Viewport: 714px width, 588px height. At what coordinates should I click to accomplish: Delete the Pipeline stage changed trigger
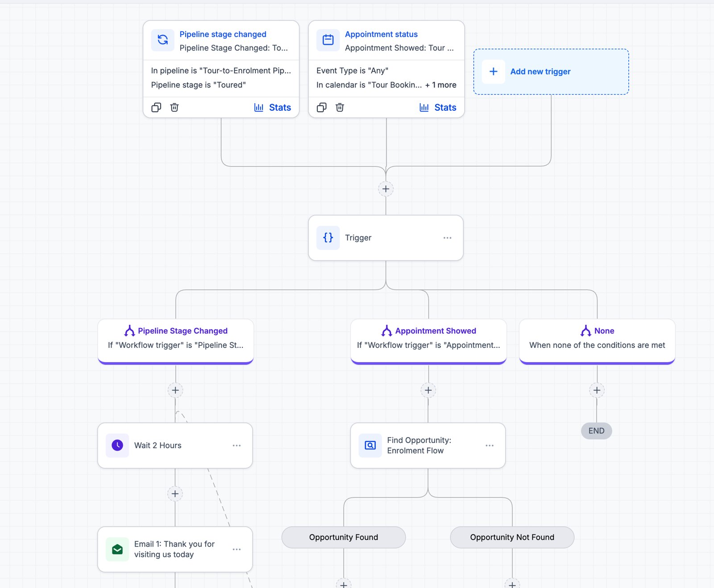(x=174, y=107)
